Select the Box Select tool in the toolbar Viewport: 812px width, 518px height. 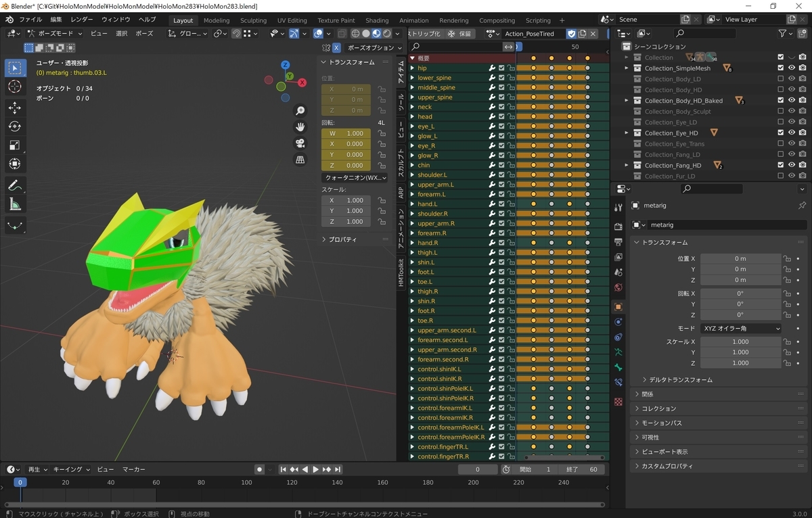[x=15, y=68]
